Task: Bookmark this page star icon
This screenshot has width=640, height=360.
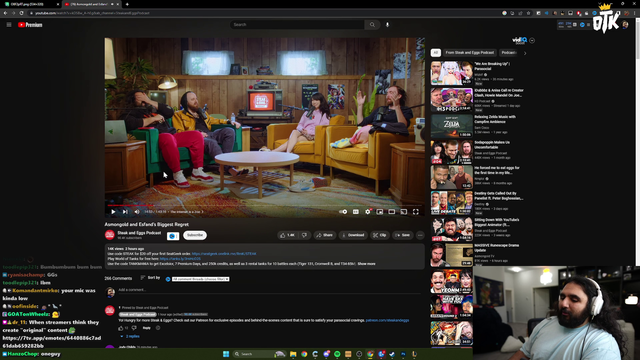Action: pos(528,13)
